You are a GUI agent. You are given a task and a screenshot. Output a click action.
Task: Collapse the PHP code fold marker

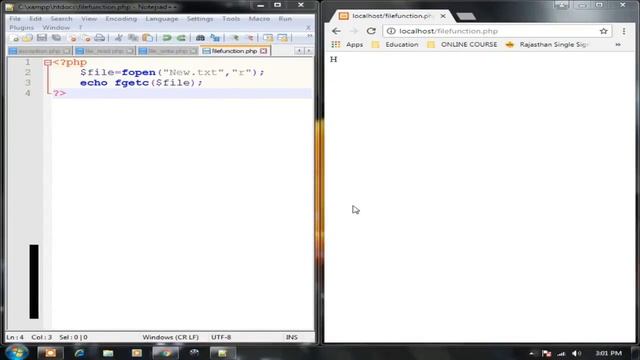tap(48, 62)
